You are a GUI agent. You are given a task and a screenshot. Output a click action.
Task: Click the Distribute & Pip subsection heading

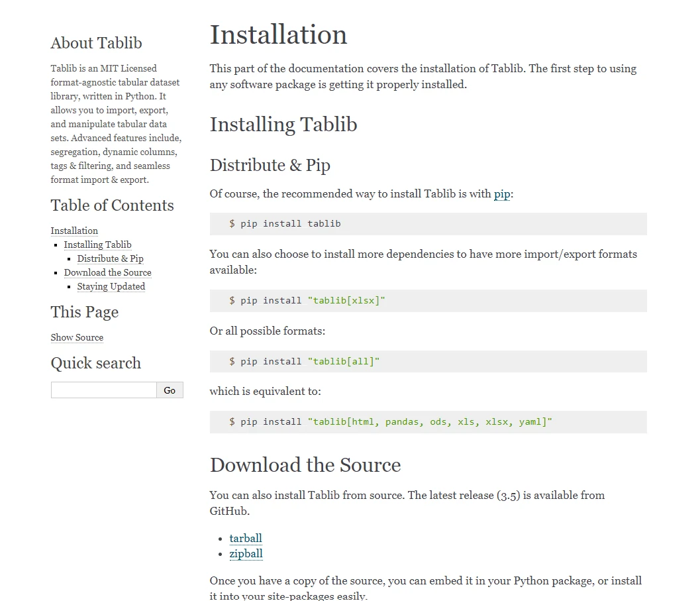tap(270, 165)
